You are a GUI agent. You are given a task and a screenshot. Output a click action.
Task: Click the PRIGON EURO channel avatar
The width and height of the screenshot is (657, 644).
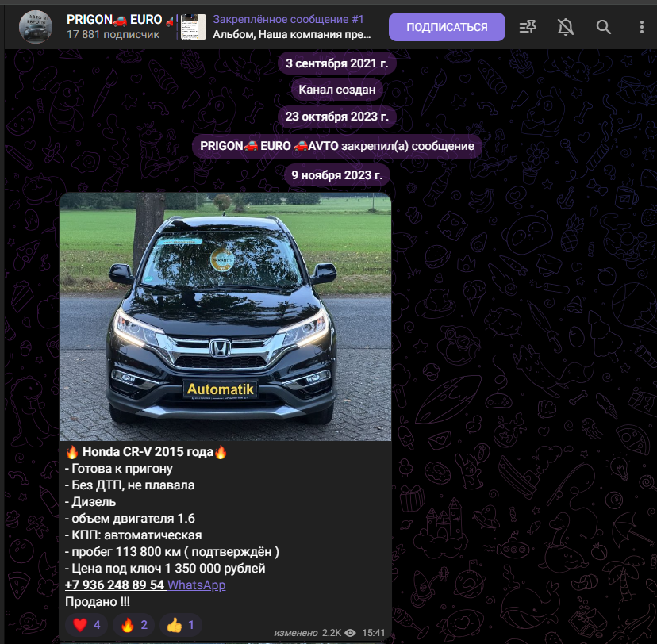point(36,27)
